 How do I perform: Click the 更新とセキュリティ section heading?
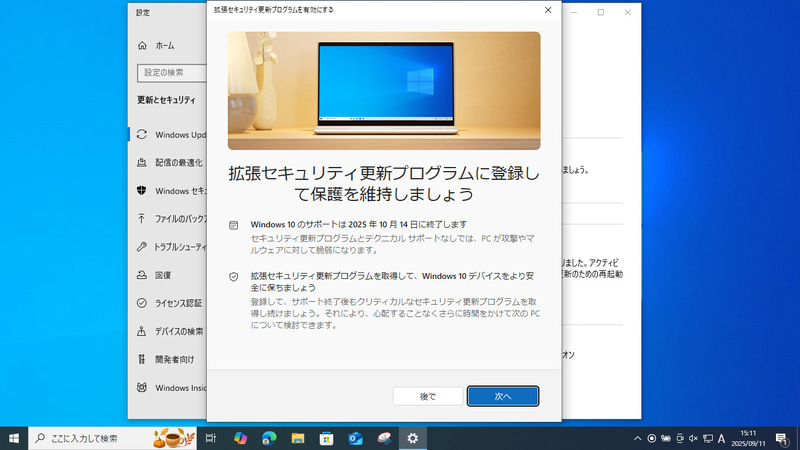166,100
